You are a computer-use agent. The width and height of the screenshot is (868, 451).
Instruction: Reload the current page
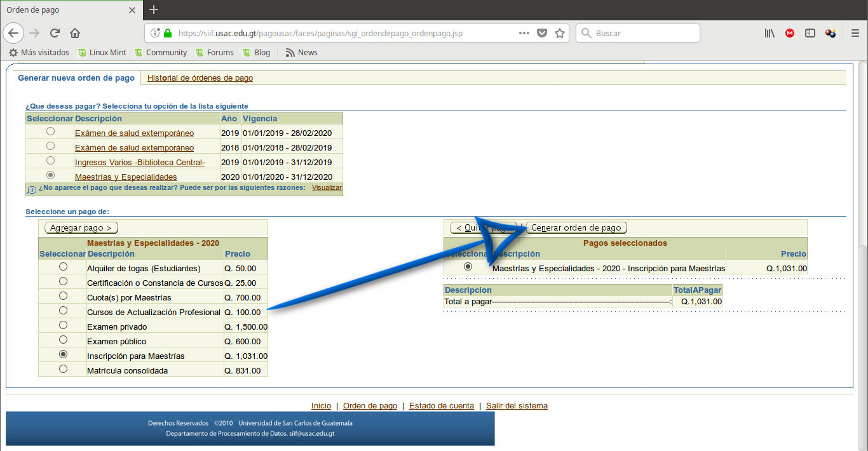(55, 33)
